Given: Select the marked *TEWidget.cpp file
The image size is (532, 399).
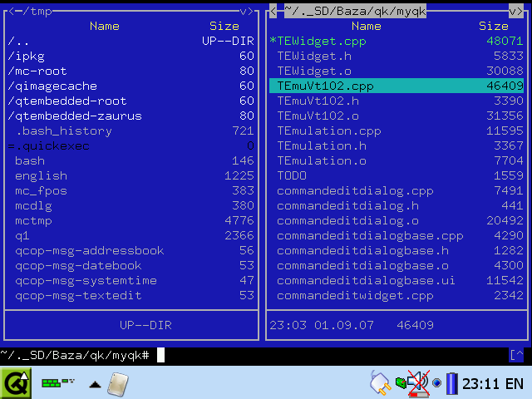Looking at the screenshot, I should (x=397, y=41).
